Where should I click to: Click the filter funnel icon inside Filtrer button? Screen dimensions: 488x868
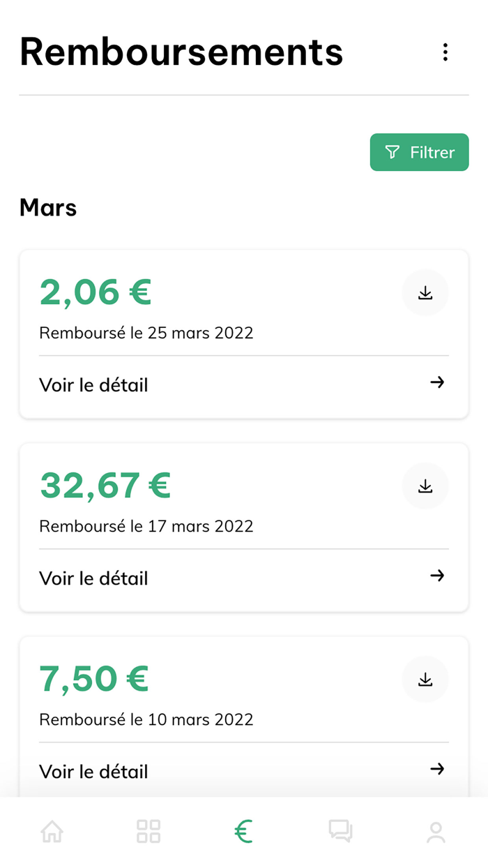tap(392, 152)
